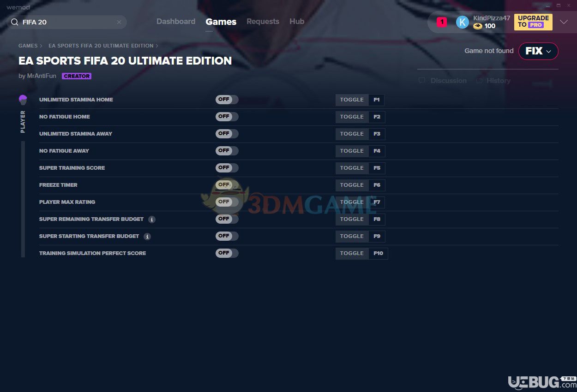
Task: Open the Requests tab
Action: [x=263, y=22]
